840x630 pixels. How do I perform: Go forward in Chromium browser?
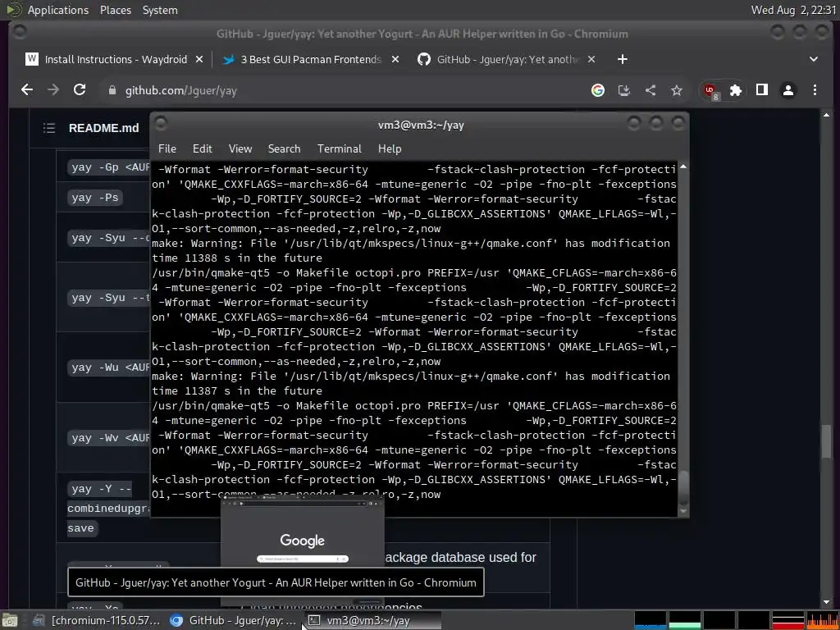click(53, 90)
